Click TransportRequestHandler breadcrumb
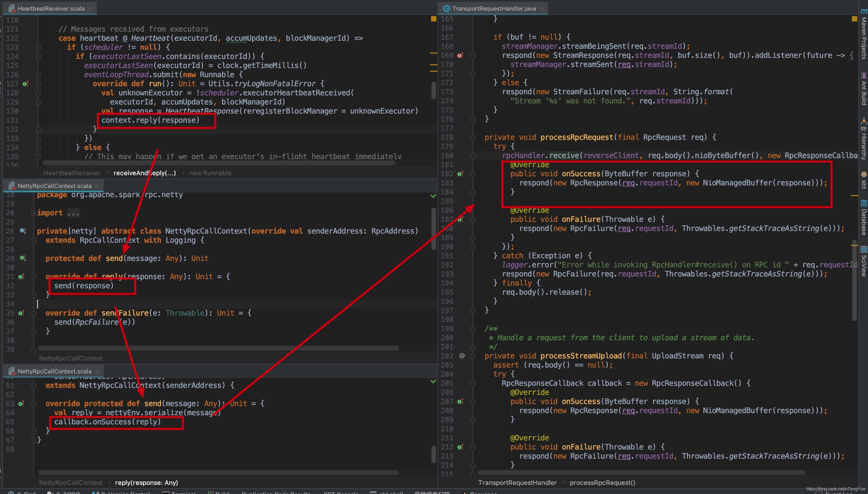The image size is (868, 494). click(517, 482)
